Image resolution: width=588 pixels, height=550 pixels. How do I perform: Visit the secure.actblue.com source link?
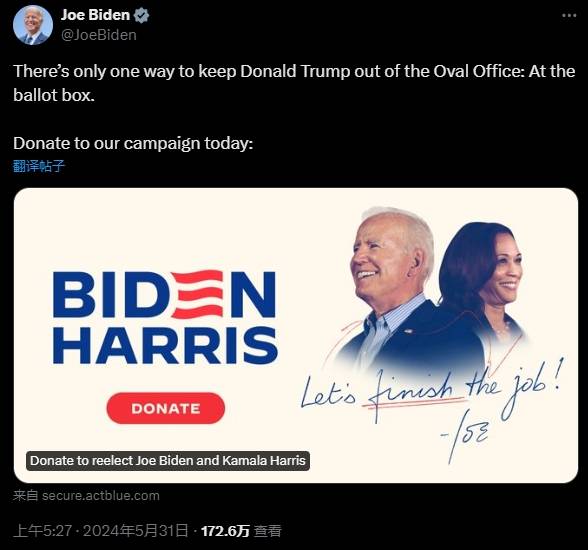[x=100, y=496]
